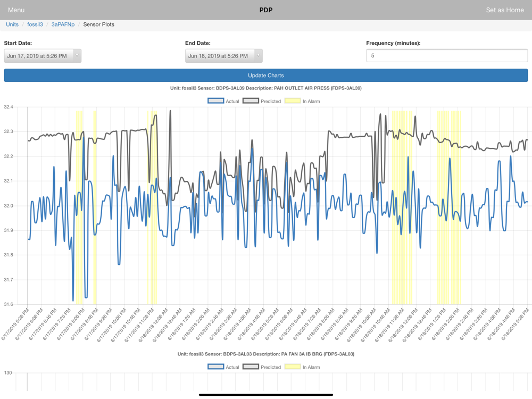Image resolution: width=532 pixels, height=399 pixels.
Task: Toggle In Alarm in PA FAN chart legend
Action: (x=302, y=367)
